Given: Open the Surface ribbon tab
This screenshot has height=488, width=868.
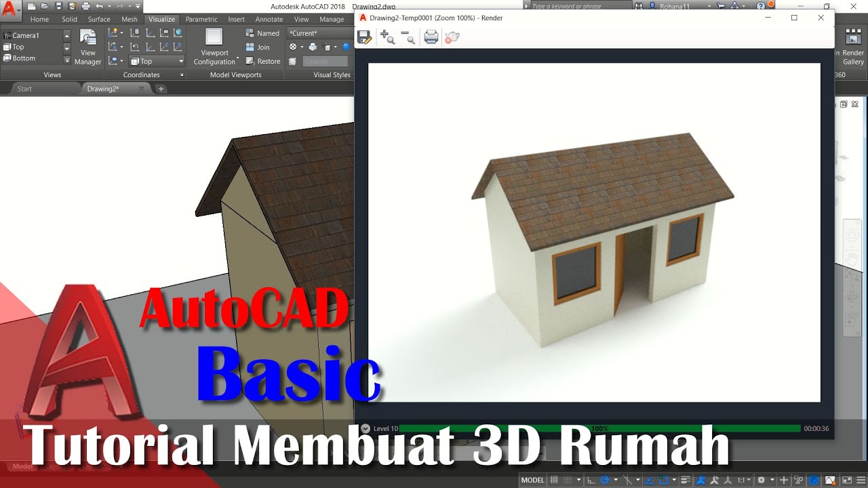Looking at the screenshot, I should [99, 19].
